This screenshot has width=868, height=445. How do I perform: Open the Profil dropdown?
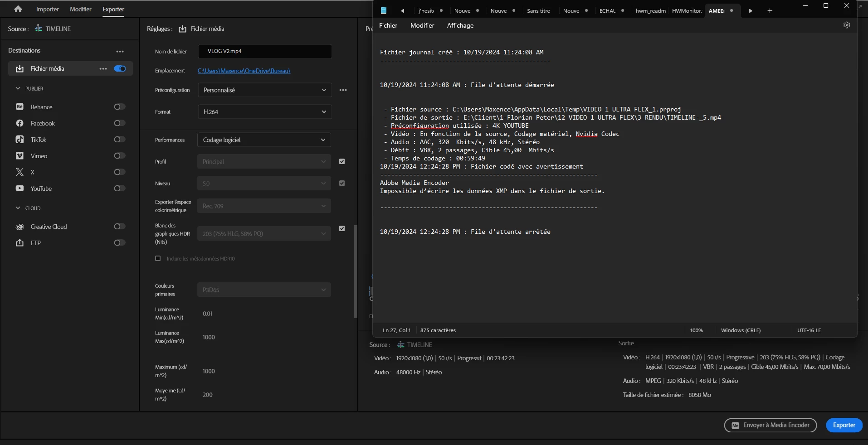(x=264, y=162)
